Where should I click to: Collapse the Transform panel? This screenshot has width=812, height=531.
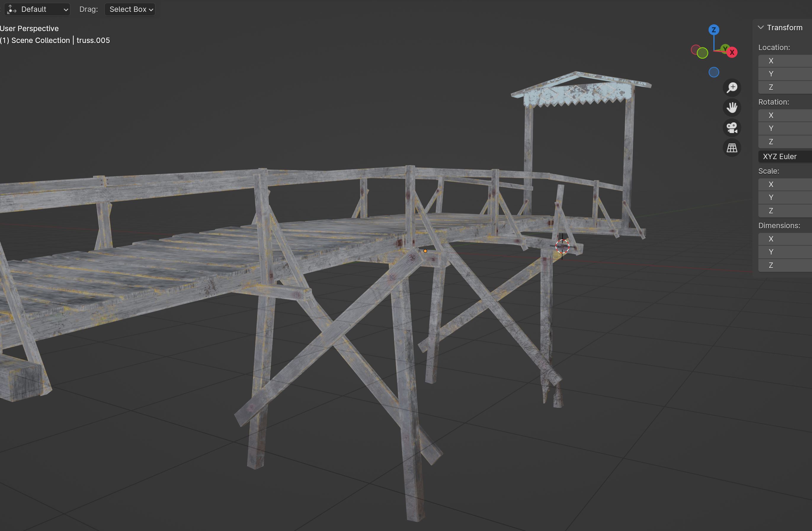760,27
